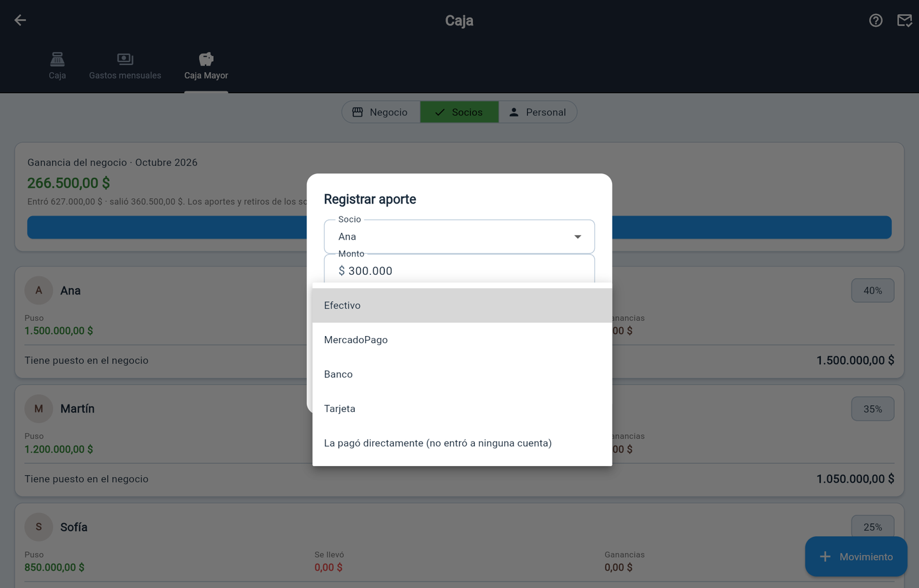The width and height of the screenshot is (919, 588).
Task: Click the Caja page title
Action: point(459,20)
